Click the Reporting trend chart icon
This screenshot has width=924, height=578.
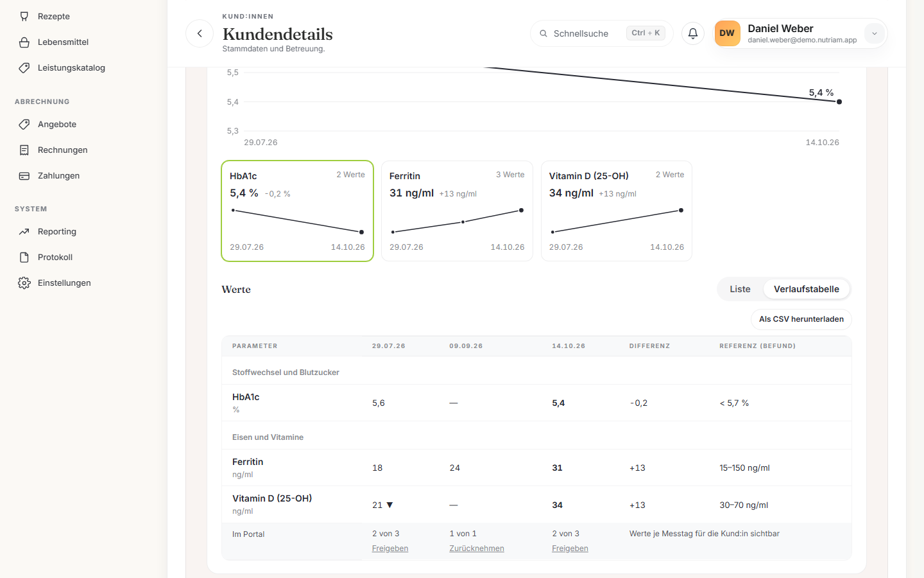click(24, 232)
